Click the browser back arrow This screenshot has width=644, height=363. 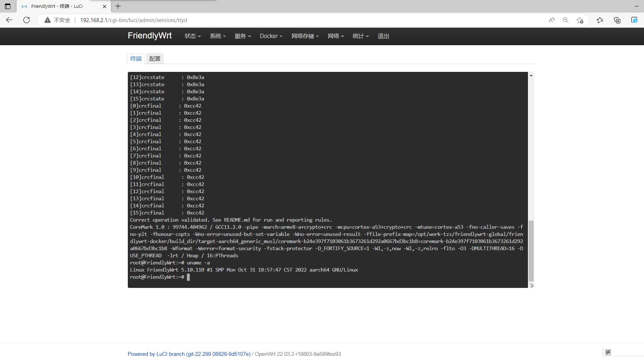(x=9, y=20)
